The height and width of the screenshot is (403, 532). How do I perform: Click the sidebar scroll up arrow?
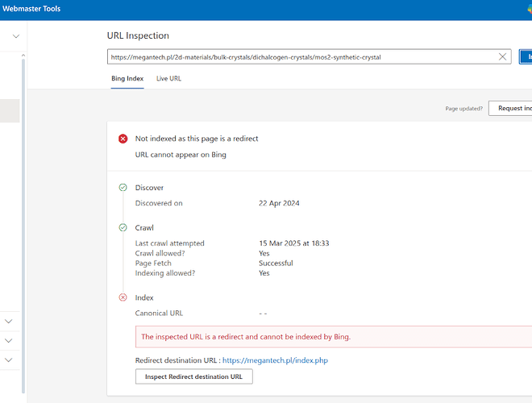23,56
